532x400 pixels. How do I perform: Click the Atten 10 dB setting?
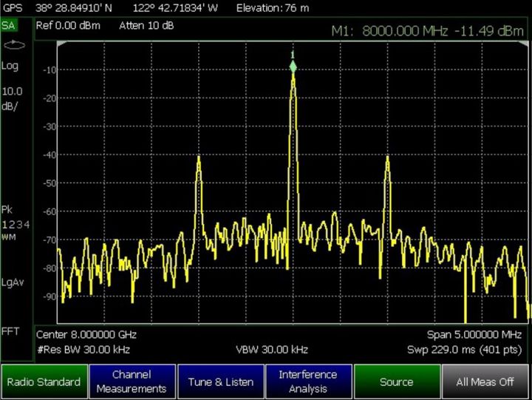[146, 26]
